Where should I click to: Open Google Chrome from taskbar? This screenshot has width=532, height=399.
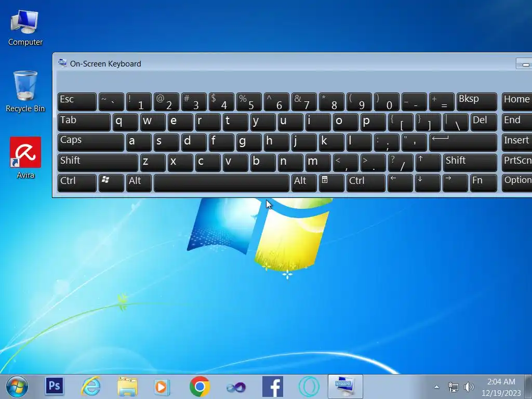(x=199, y=387)
